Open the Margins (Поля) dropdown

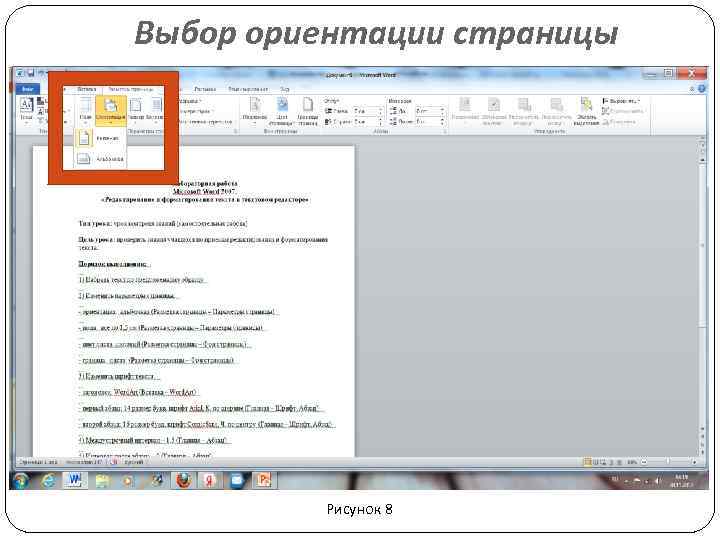coord(85,110)
